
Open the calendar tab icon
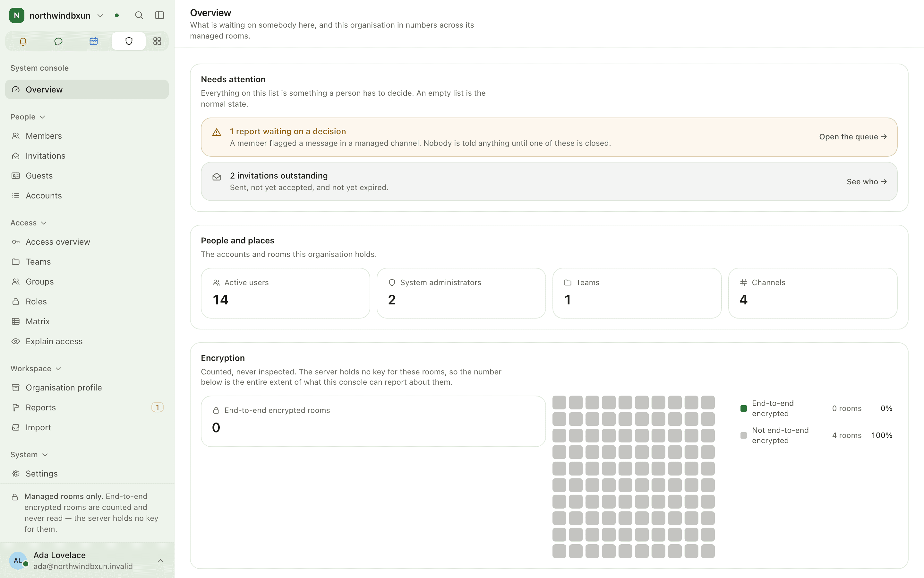(94, 41)
